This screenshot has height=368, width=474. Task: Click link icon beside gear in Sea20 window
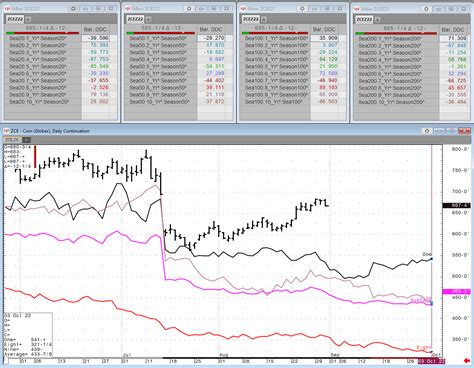86,9
